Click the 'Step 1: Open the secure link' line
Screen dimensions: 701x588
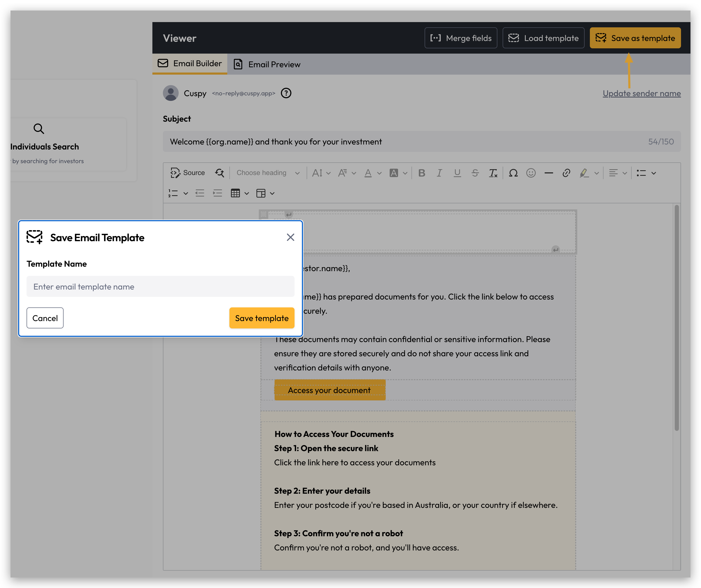pyautogui.click(x=326, y=448)
